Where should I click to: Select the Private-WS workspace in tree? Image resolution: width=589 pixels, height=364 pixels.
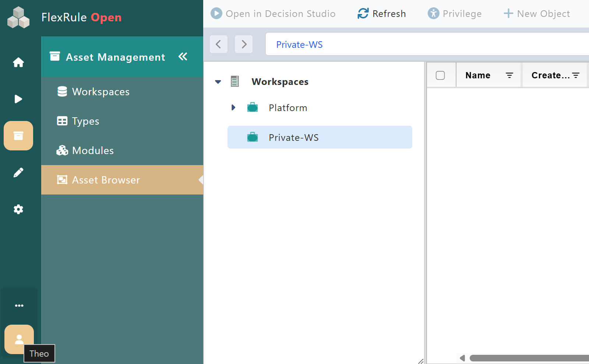click(x=320, y=137)
